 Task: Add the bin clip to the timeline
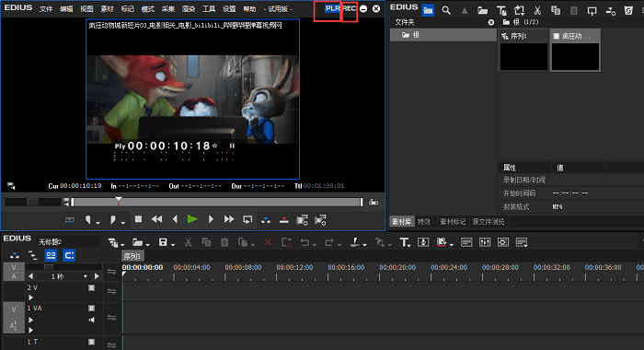click(610, 11)
